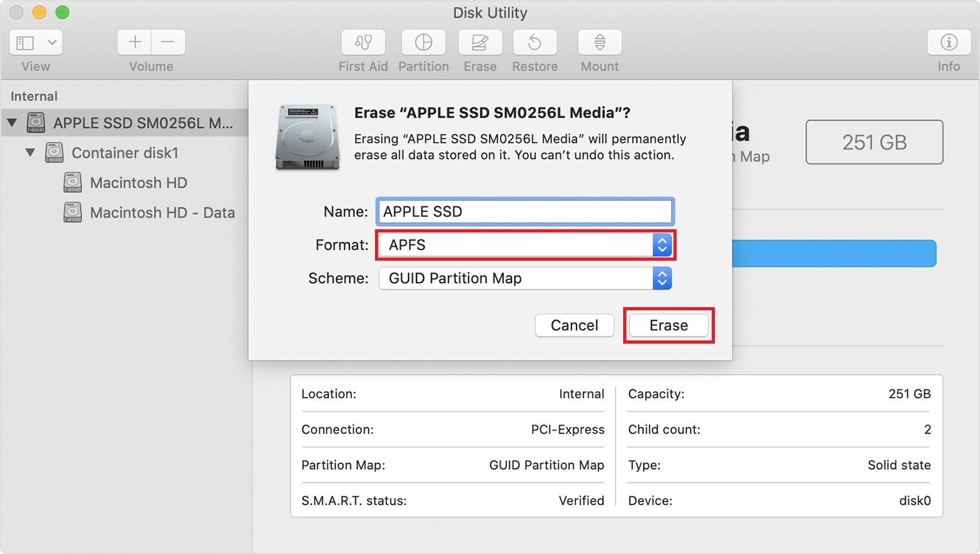Click the Solid state type value
Viewport: 980px width, 554px height.
pos(899,465)
